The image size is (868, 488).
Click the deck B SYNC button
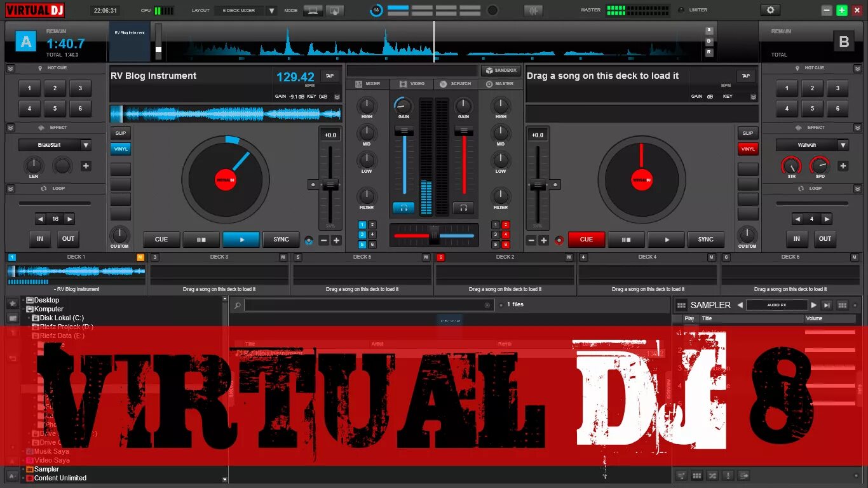click(706, 240)
